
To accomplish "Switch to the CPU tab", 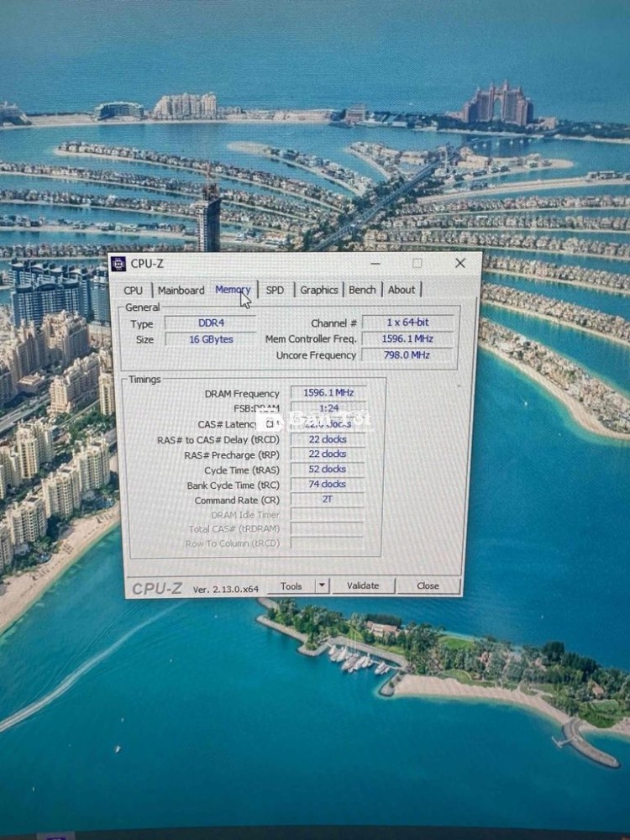I will (133, 291).
